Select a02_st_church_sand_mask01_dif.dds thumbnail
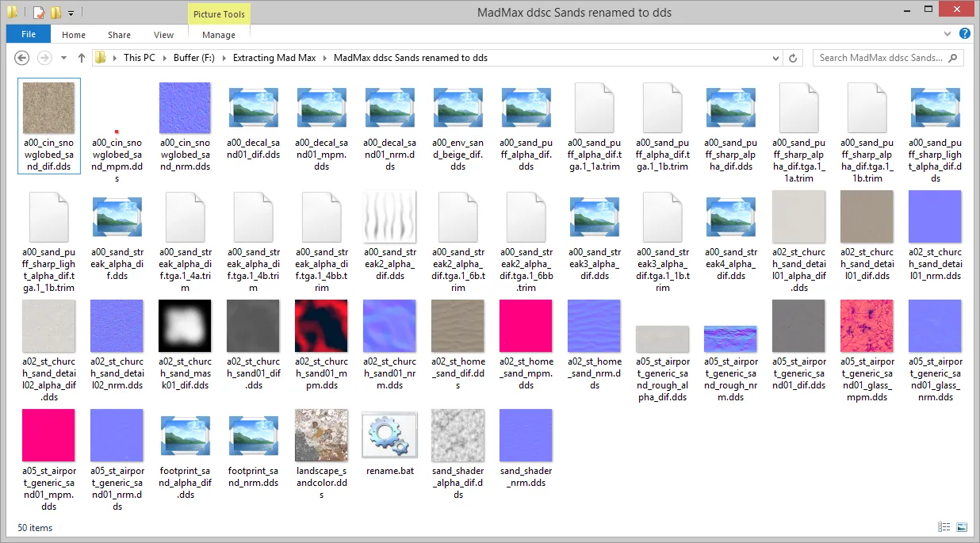The image size is (980, 543). (186, 327)
